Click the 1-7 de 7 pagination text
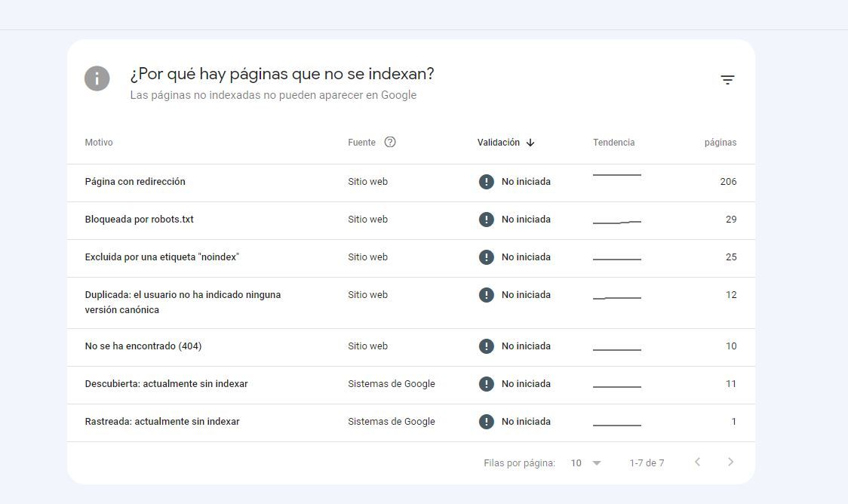848x504 pixels. 647,463
